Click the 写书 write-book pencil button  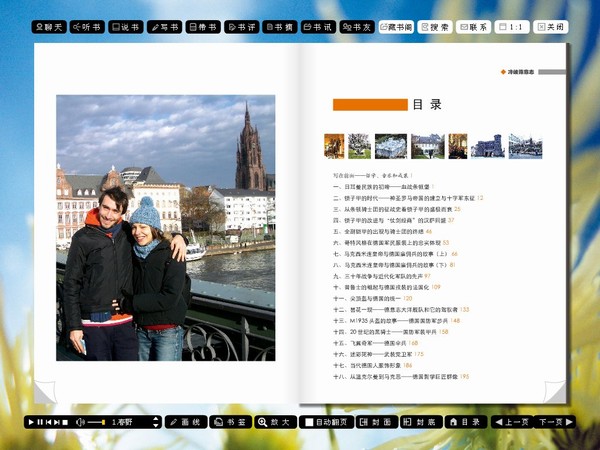pos(165,27)
